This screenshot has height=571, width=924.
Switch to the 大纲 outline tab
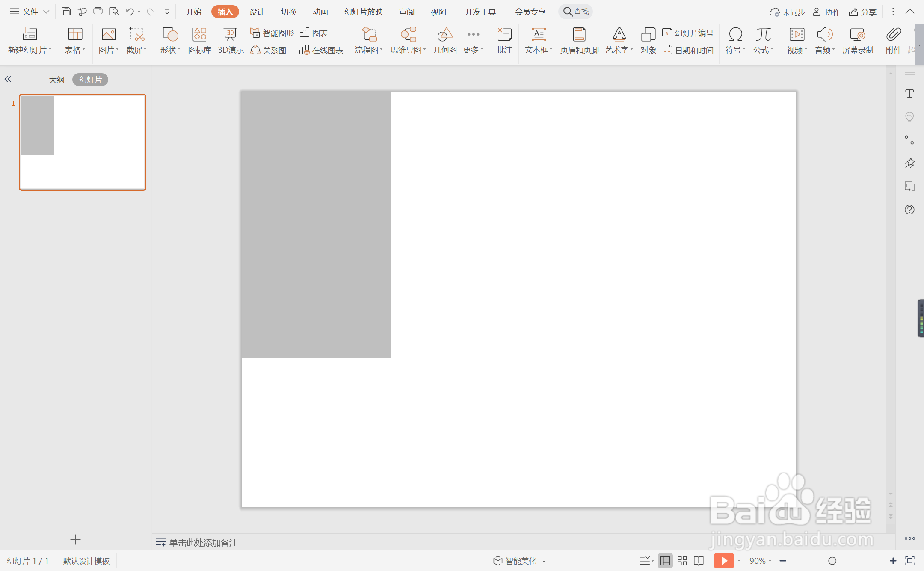point(56,80)
